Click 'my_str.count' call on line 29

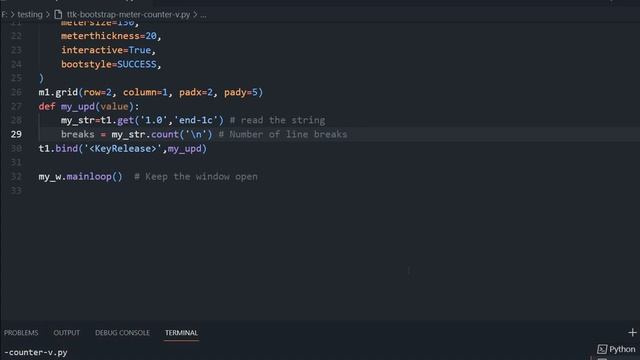tap(145, 134)
